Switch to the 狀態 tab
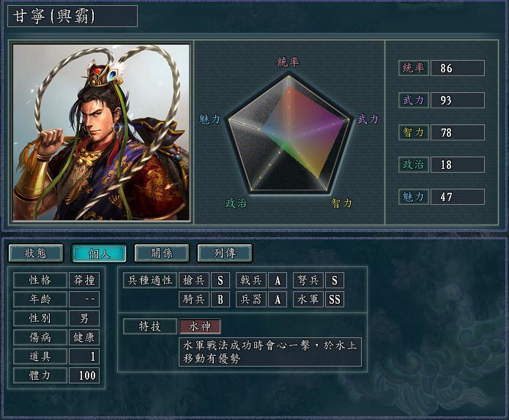 pyautogui.click(x=36, y=253)
